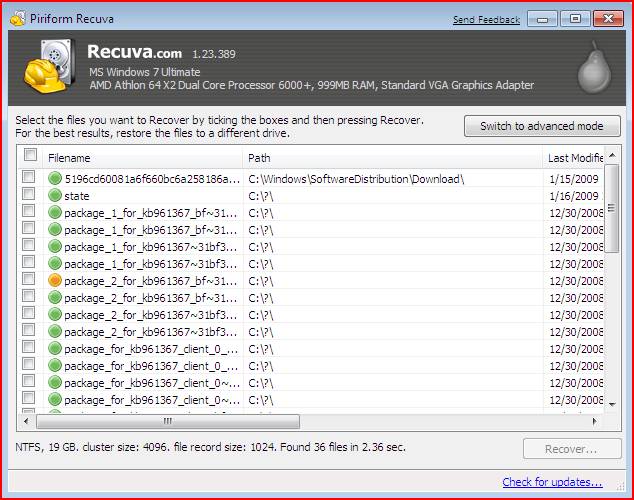Click the vertical scrollbar thumb
This screenshot has width=634, height=500.
(612, 208)
